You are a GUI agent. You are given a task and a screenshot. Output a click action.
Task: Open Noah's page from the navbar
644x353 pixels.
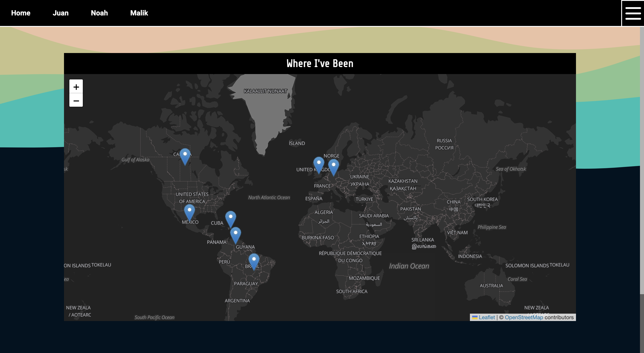(x=99, y=13)
